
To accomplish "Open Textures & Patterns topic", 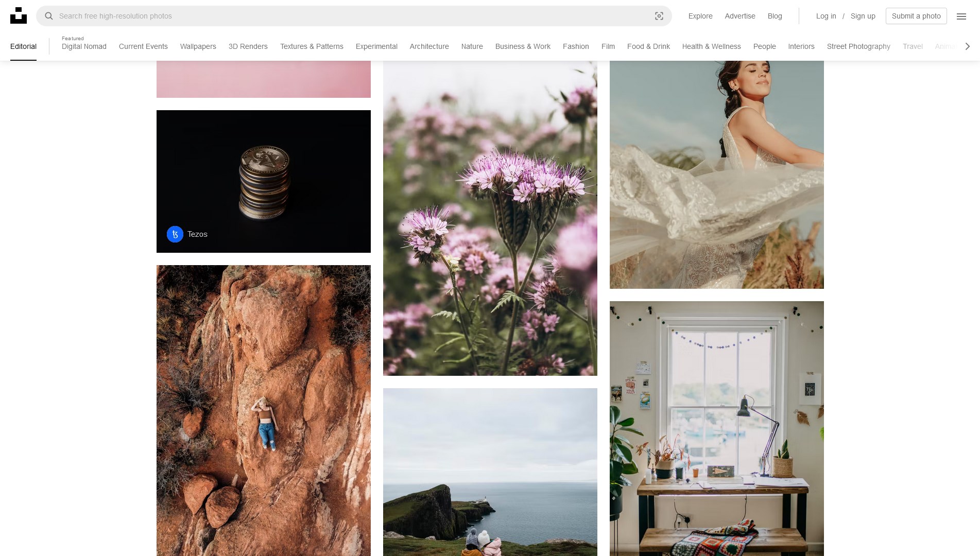I will 312,46.
